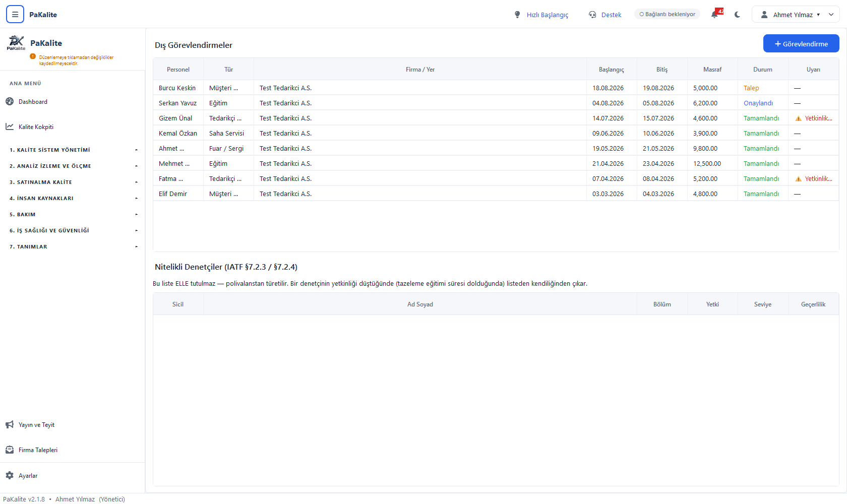Expand 1. Kalite Sistem Yönetimi menu
Screen dimensions: 847x504
click(73, 150)
